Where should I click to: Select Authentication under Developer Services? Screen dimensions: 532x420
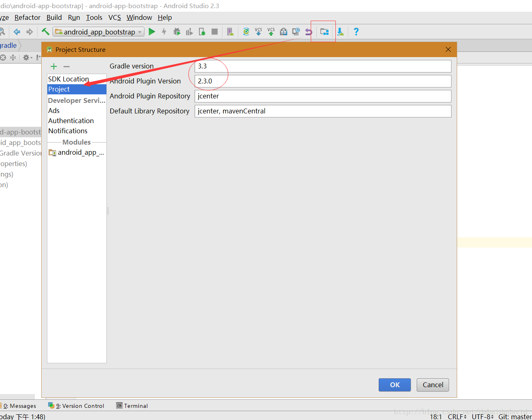coord(77,121)
